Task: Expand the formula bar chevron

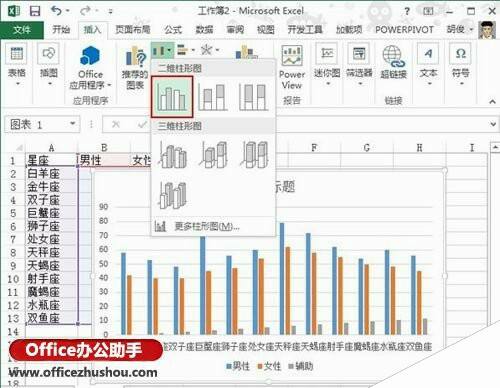Action: pyautogui.click(x=493, y=125)
